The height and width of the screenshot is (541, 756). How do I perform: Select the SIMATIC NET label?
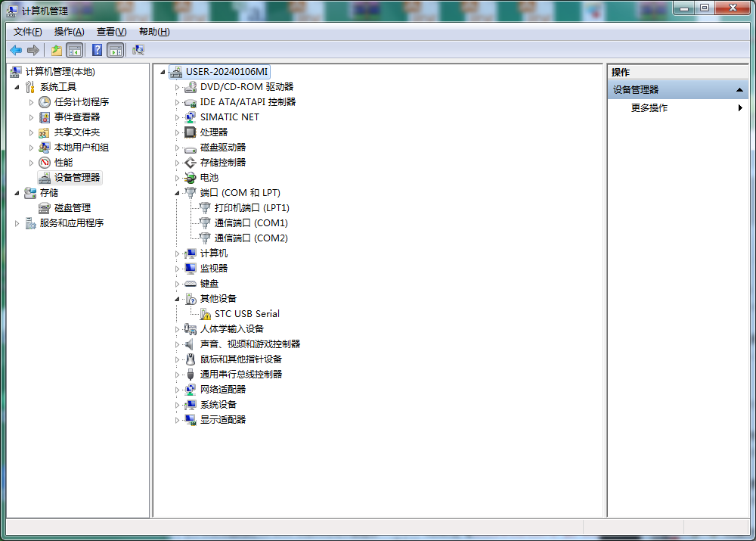coord(230,117)
